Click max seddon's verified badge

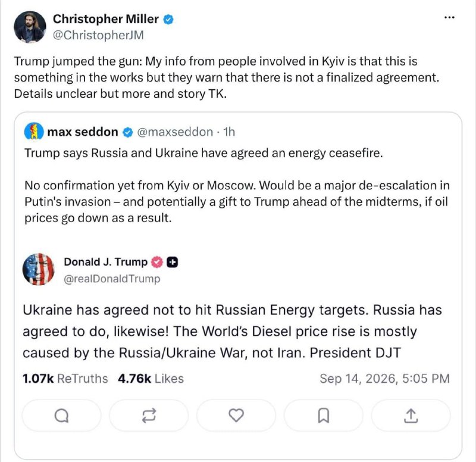point(128,132)
